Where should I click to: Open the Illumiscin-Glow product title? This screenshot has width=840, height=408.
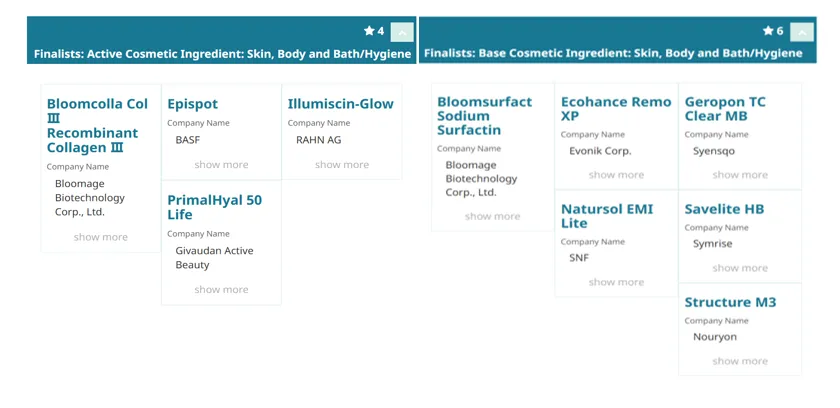pos(340,104)
